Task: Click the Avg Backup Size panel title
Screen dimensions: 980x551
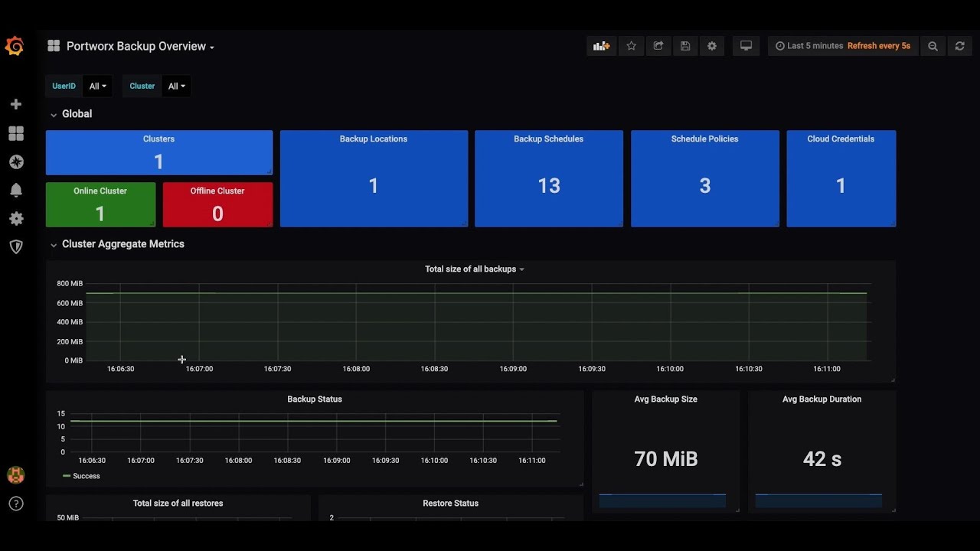Action: [666, 399]
